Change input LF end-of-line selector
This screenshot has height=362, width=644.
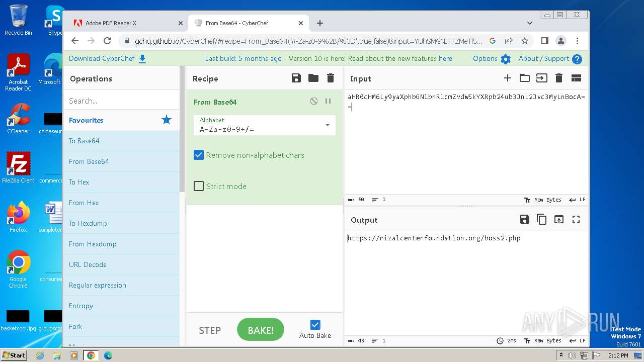pos(577,200)
